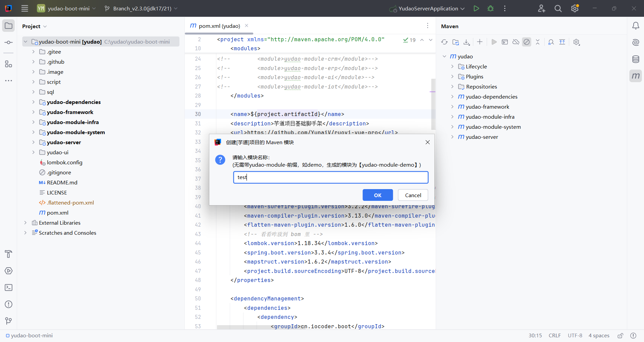Execute Maven goal icon
Viewport: 644px width, 342px height.
(505, 42)
